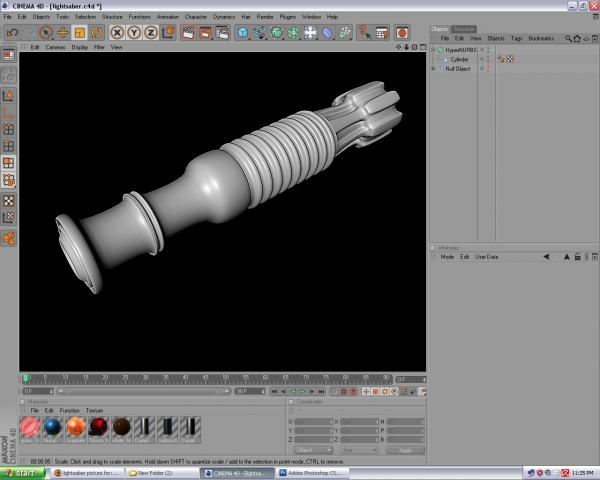The width and height of the screenshot is (600, 480).
Task: Open the Object coordinate mode dropdown
Action: coord(313,450)
